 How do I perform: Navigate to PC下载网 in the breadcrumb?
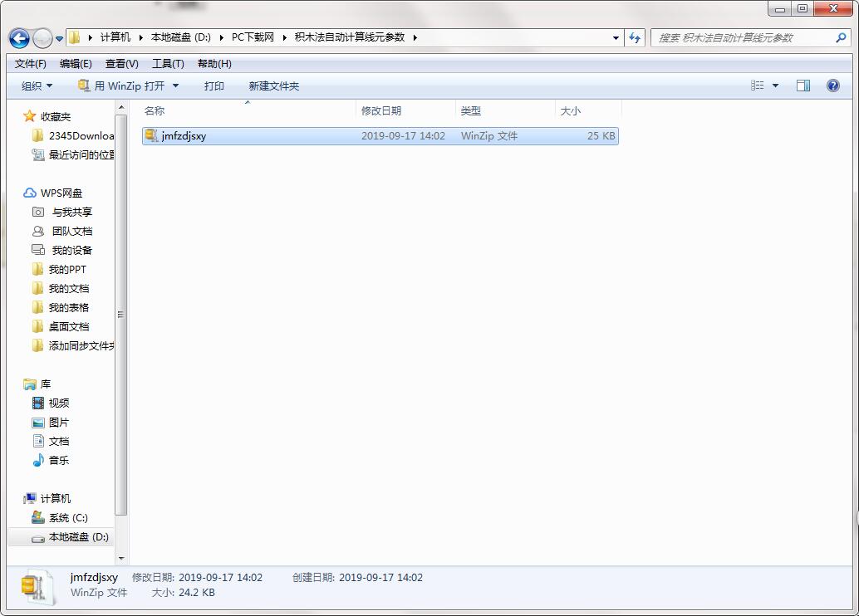coord(253,37)
